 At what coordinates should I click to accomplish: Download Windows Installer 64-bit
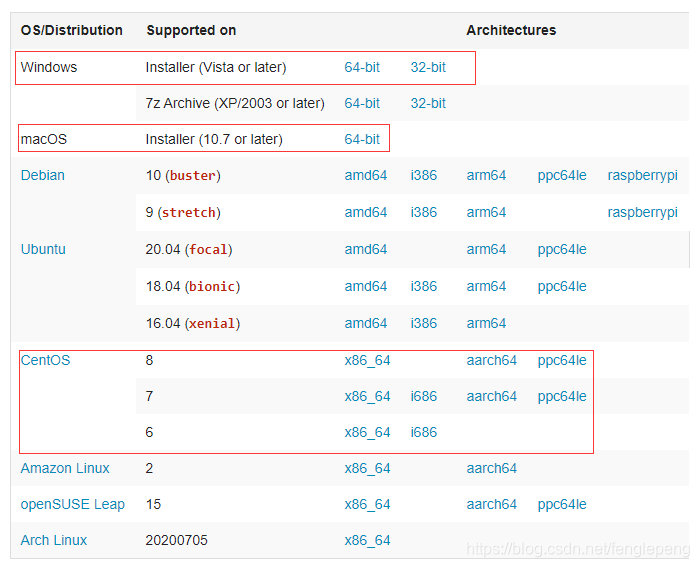pos(362,67)
